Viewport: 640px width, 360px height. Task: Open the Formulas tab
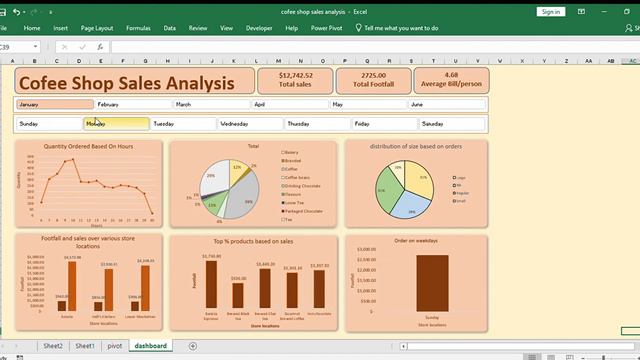click(138, 28)
